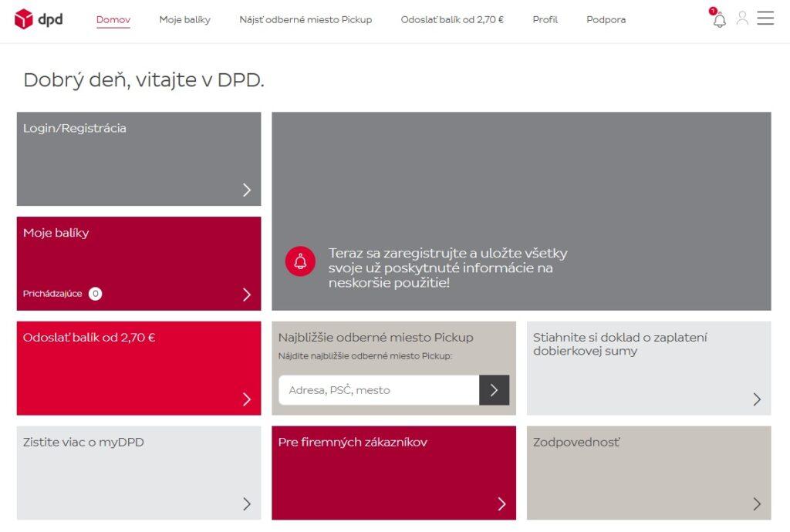Click the arrow on Moje balíky tile
Viewport: 790px width, 532px height.
[246, 295]
